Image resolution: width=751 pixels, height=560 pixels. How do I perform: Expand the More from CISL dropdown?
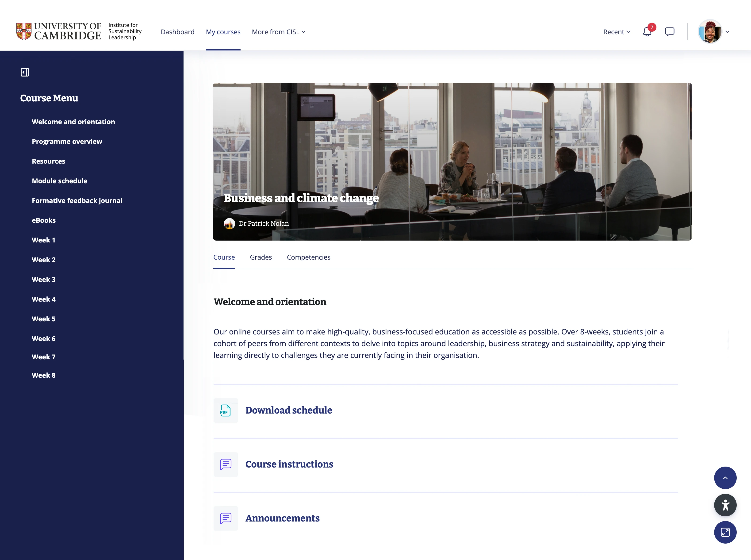click(x=278, y=32)
